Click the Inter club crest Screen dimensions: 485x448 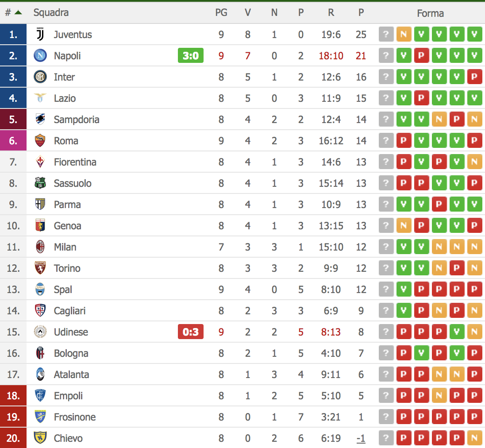tap(40, 77)
